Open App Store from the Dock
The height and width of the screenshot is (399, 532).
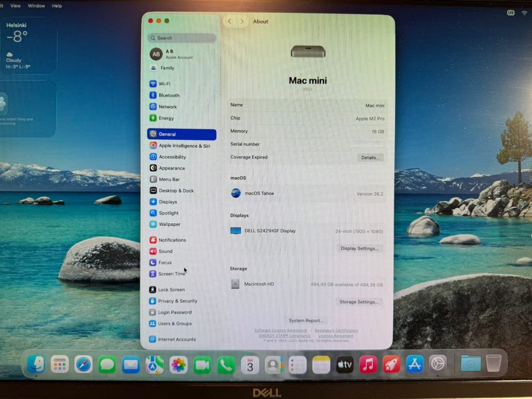[x=415, y=364]
